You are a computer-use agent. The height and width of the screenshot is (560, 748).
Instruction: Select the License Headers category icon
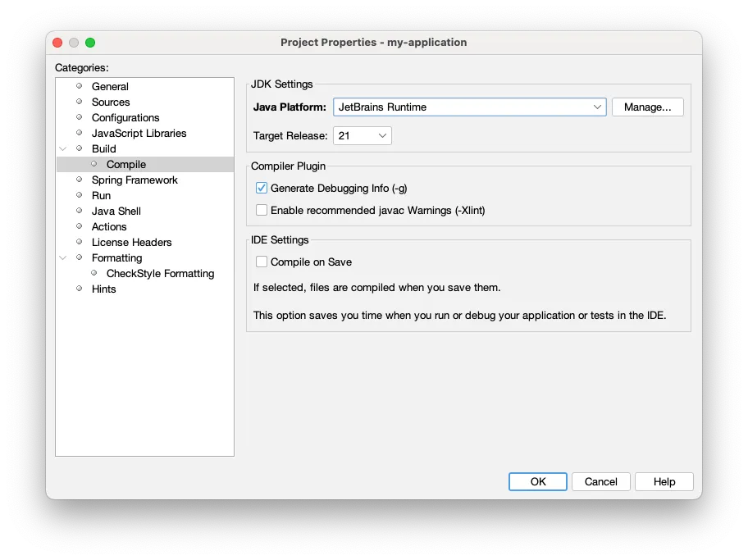[80, 242]
